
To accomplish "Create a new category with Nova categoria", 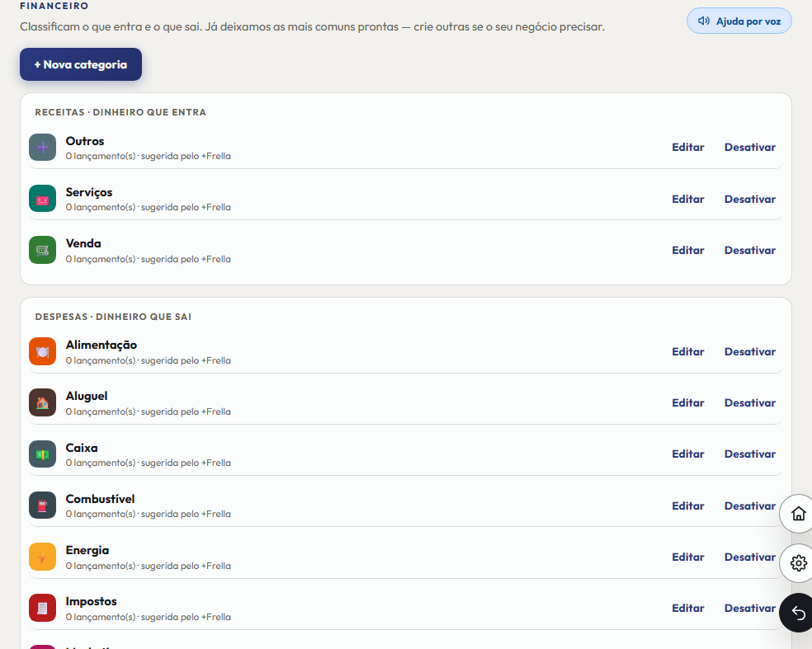I will click(x=81, y=64).
